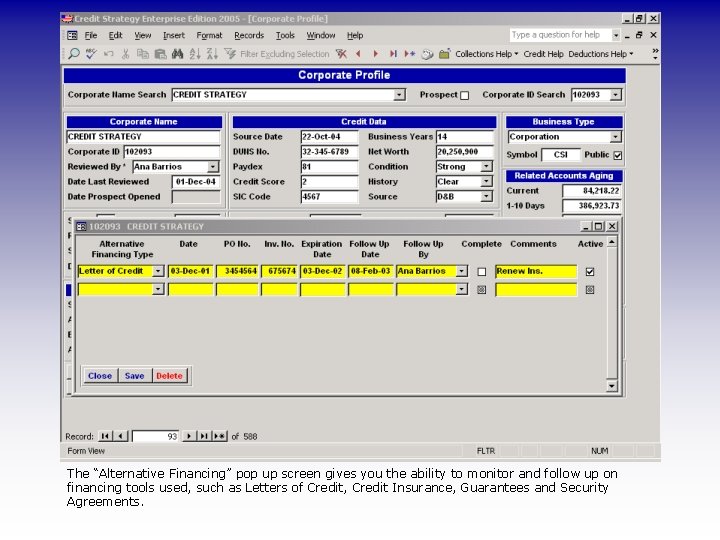This screenshot has height=540, width=720.
Task: Open Find with the binoculars icon
Action: click(178, 54)
